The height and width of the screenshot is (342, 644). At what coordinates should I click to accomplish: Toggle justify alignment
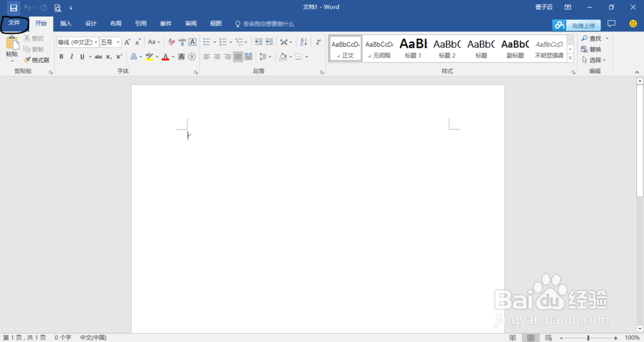pos(238,57)
